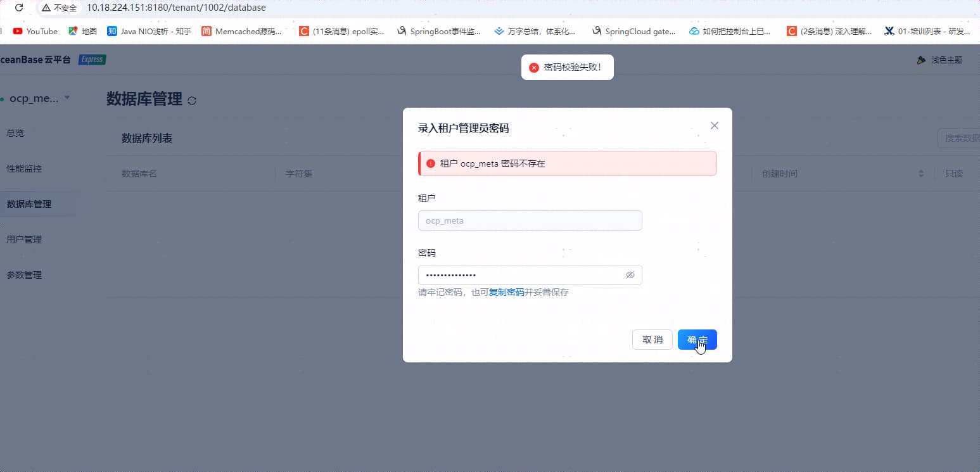Click the 数据库列表 section heading
The image size is (980, 472).
147,138
